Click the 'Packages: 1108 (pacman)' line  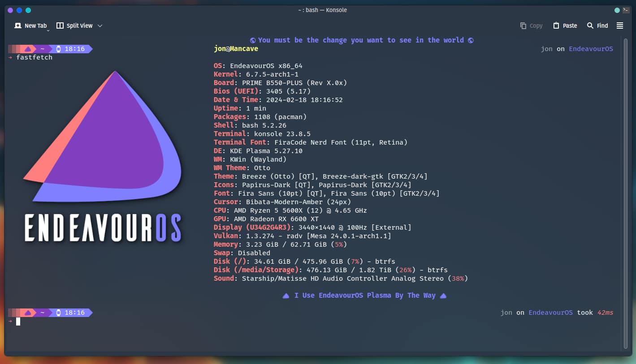(260, 117)
